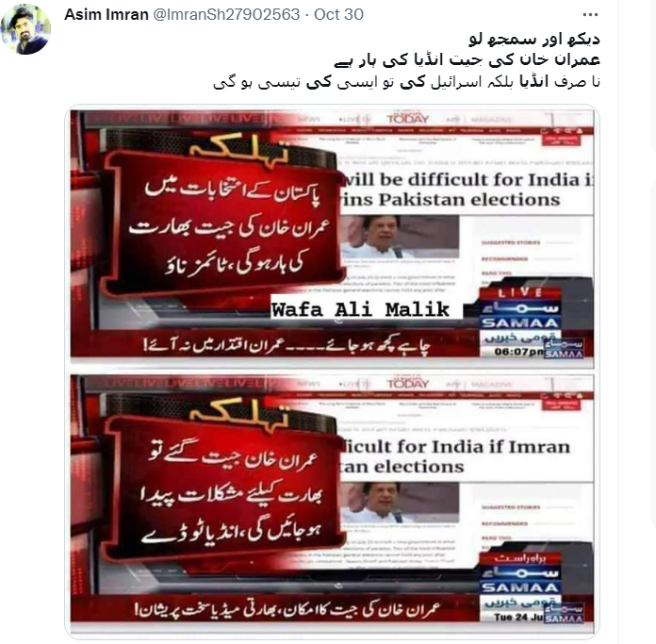
Task: Click the Urdu ticker bar in upper image
Action: click(274, 345)
